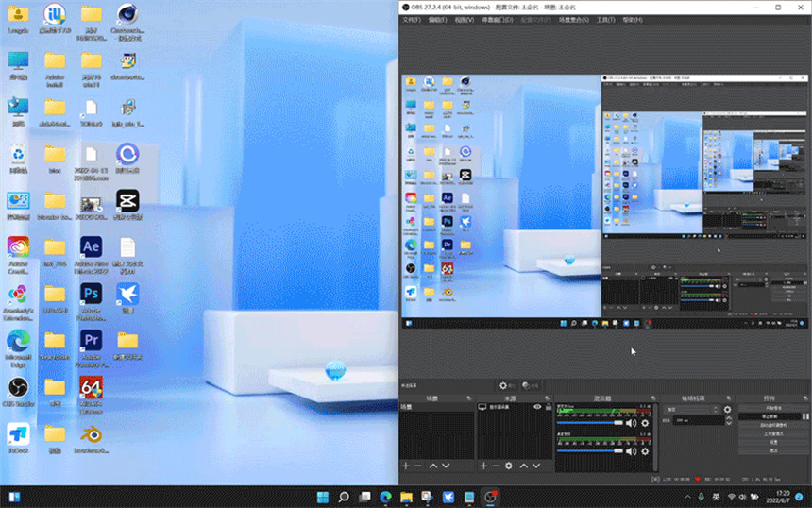Toggle the lock on display capture source
Viewport: 812px width, 508px height.
pos(549,407)
